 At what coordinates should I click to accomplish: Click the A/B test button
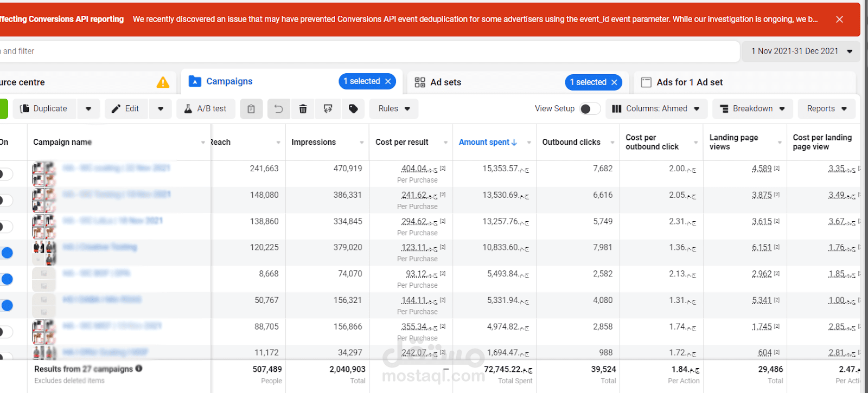point(205,109)
